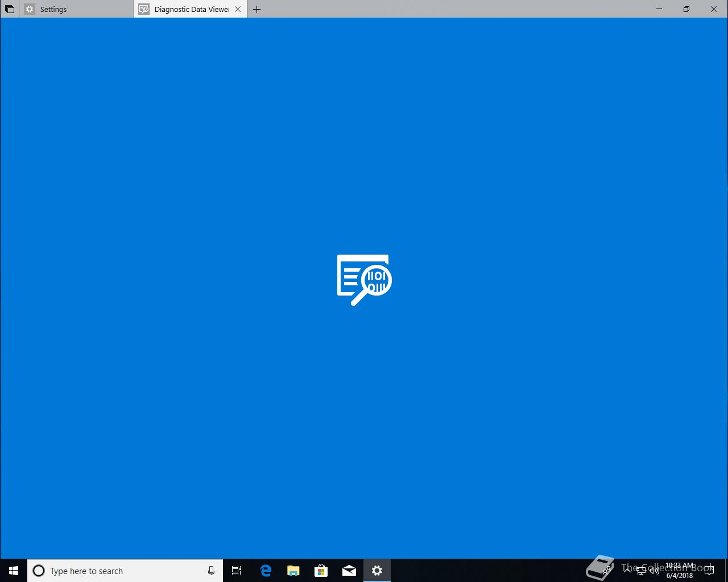The width and height of the screenshot is (728, 582).
Task: Open network icon in system tray
Action: [x=640, y=571]
